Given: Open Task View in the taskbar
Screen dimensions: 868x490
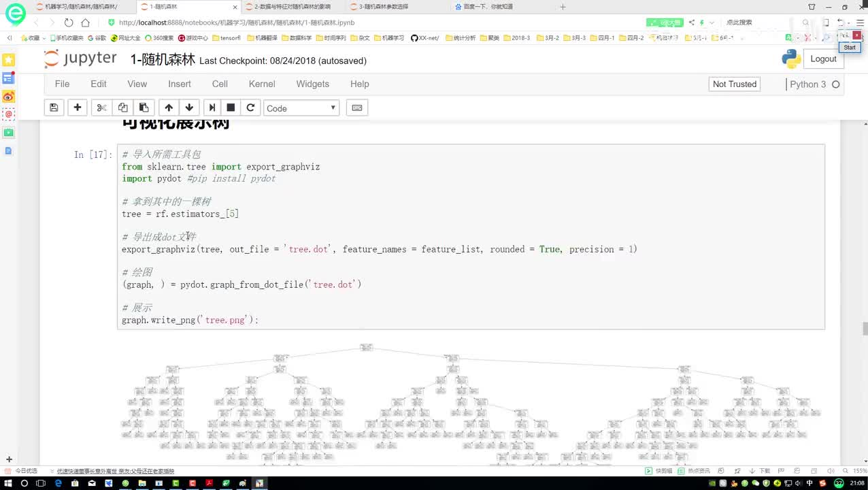Looking at the screenshot, I should point(41,483).
